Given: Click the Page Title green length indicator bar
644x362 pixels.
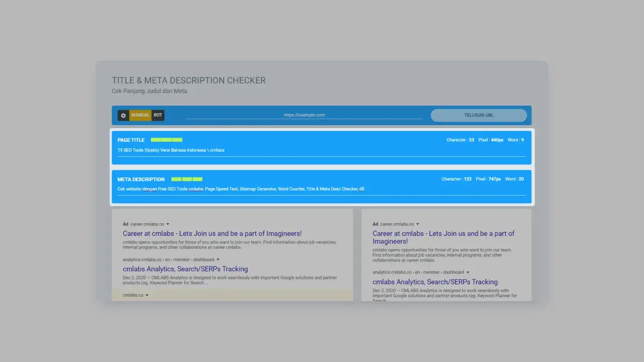Looking at the screenshot, I should pos(166,140).
